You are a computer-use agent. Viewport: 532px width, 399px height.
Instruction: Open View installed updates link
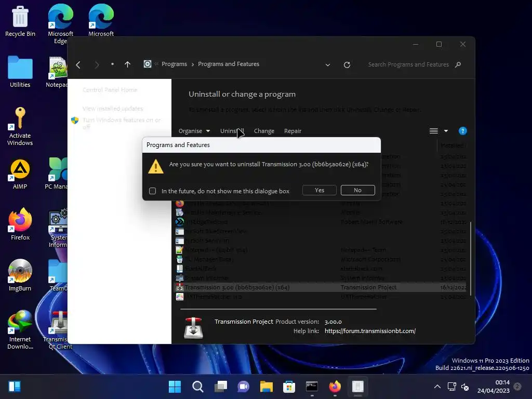[113, 109]
